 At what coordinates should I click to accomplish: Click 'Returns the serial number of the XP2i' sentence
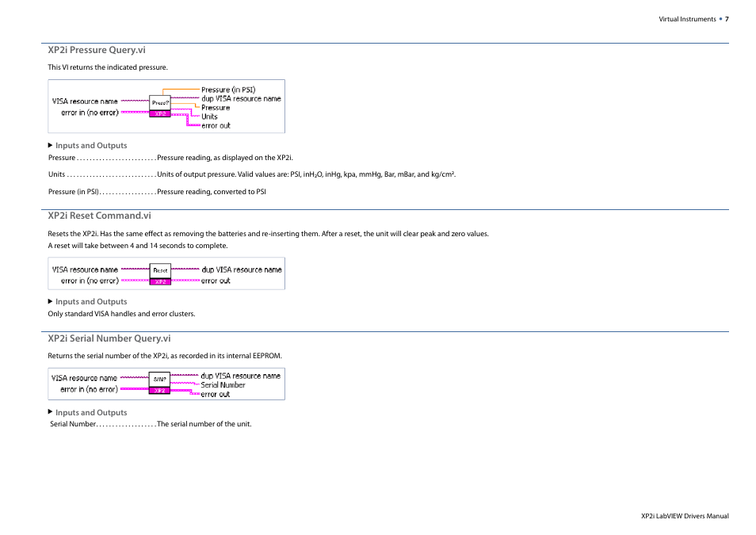165,356
